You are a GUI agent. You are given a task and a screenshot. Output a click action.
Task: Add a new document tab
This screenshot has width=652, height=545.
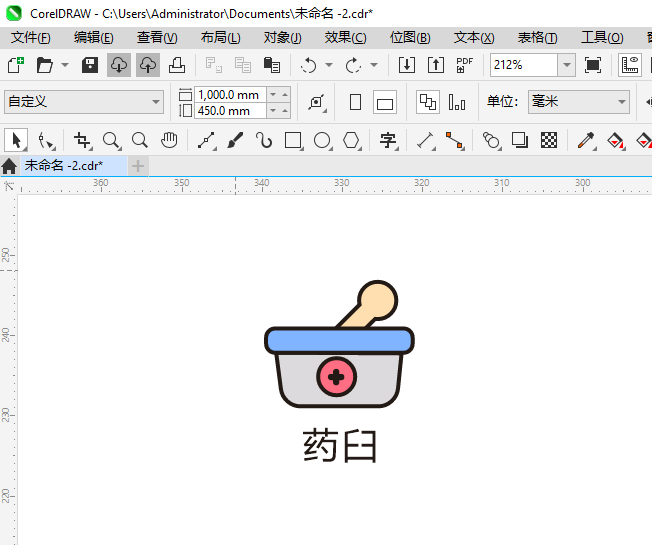(138, 166)
